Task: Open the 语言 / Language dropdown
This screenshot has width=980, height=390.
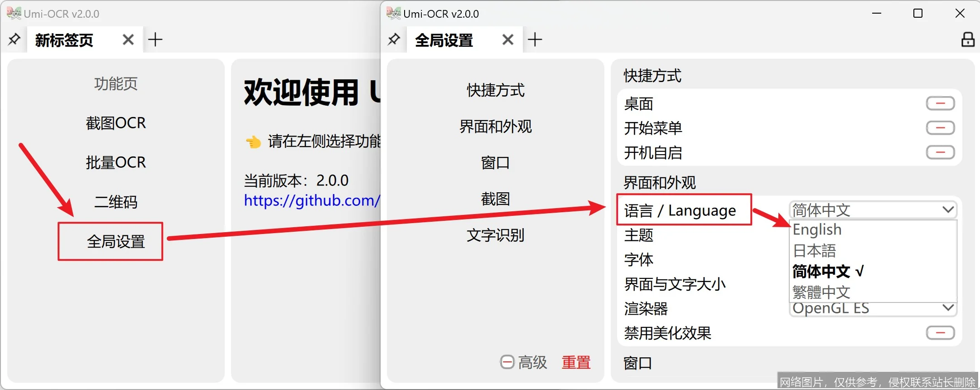Action: click(x=873, y=210)
